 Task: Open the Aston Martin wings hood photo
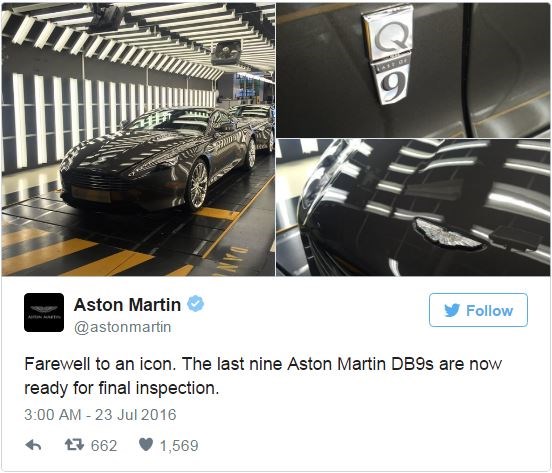click(x=414, y=208)
